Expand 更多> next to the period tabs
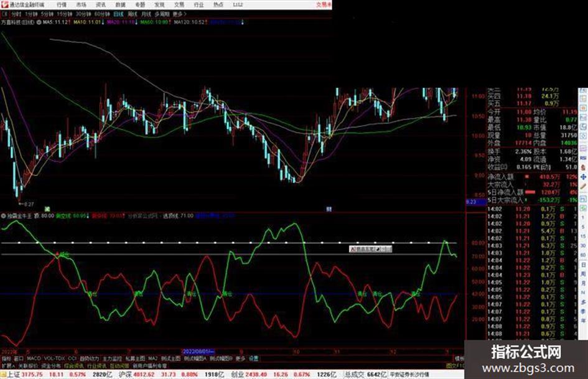This screenshot has width=588, height=379. [180, 14]
